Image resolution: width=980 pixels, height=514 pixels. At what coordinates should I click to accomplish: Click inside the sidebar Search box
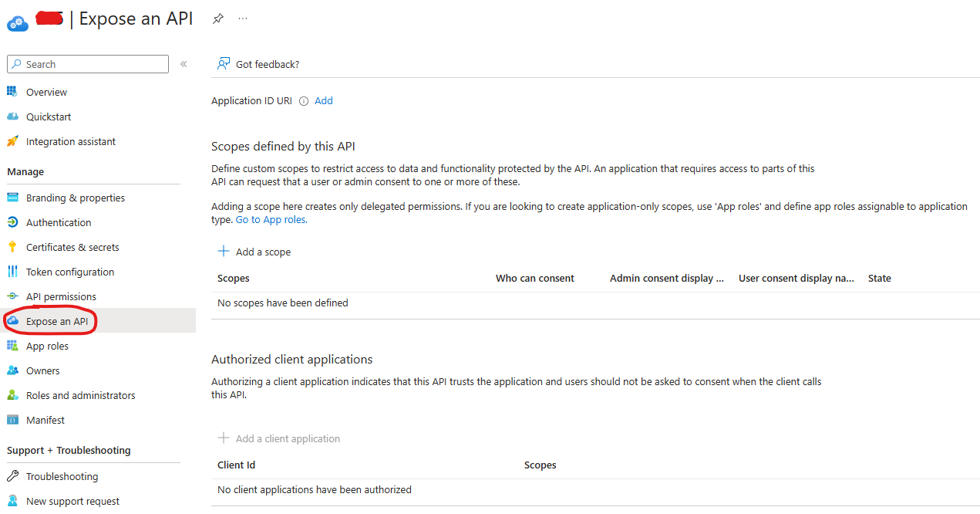coord(87,64)
